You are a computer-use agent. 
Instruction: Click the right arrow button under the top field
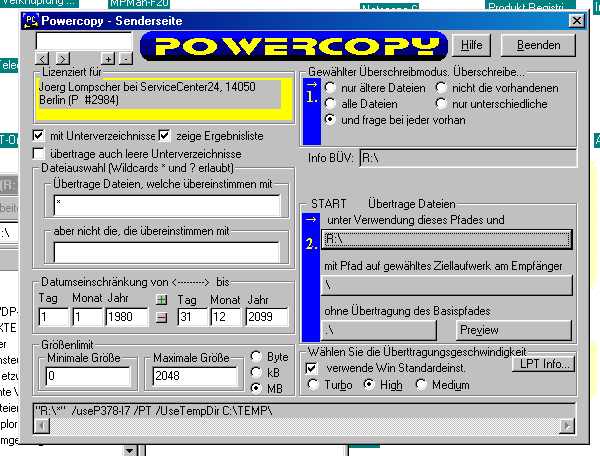click(x=63, y=58)
